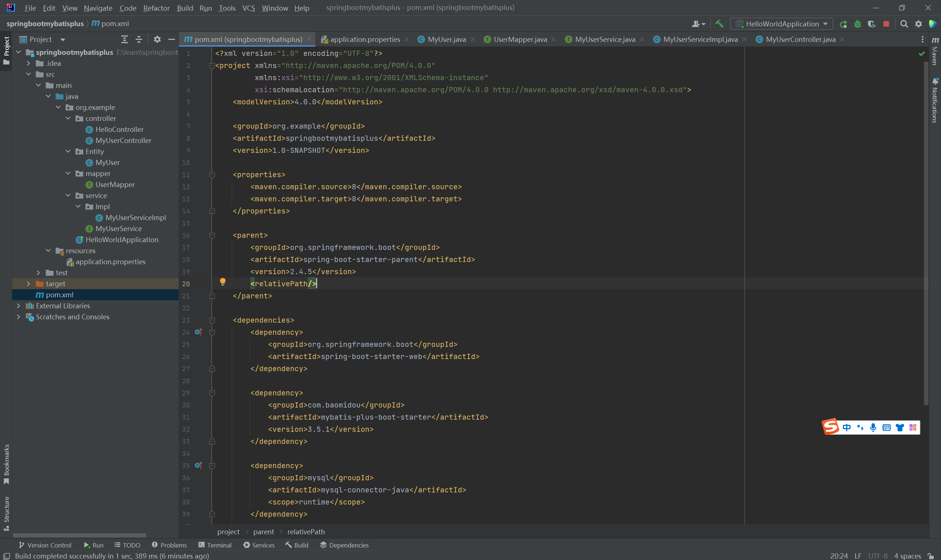Fold the parent block at line 16
The width and height of the screenshot is (941, 560).
tap(212, 236)
